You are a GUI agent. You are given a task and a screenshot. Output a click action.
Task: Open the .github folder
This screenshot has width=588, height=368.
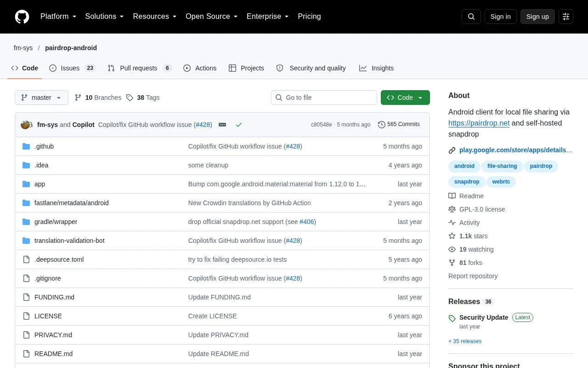(44, 146)
